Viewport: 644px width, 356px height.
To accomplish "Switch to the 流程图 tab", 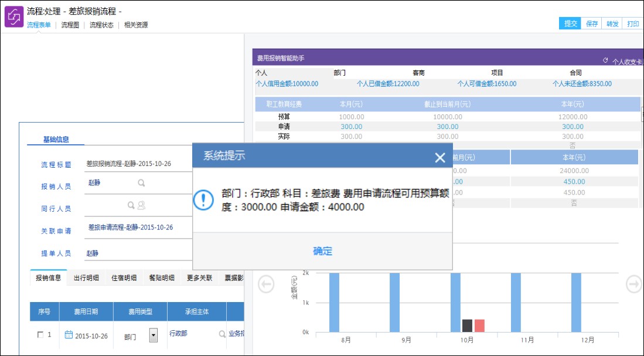I will pos(70,25).
